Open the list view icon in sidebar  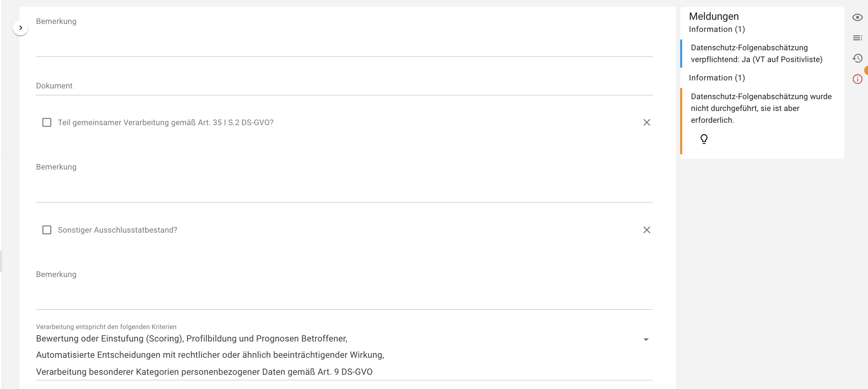pyautogui.click(x=857, y=38)
